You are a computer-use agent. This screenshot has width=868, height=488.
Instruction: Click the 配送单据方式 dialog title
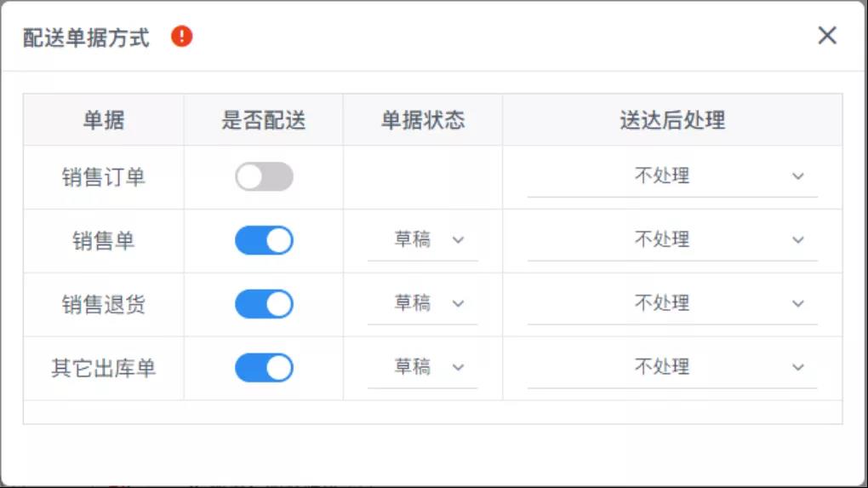coord(86,37)
